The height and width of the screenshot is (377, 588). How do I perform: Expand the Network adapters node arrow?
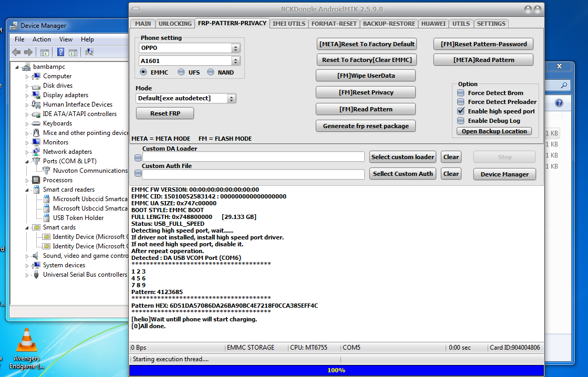pos(27,152)
